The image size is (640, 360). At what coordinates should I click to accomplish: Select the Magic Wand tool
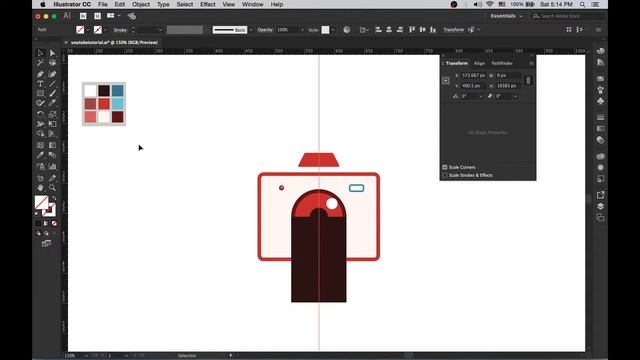pos(40,63)
